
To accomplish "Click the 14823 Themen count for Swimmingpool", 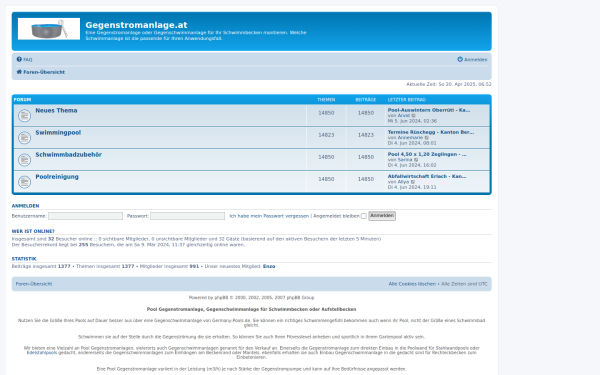I will coord(326,135).
